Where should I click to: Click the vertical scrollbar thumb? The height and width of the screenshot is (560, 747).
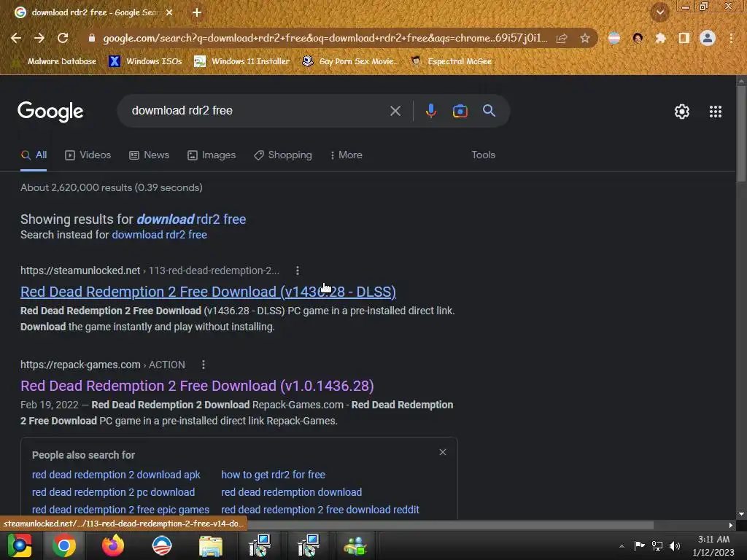click(x=741, y=134)
